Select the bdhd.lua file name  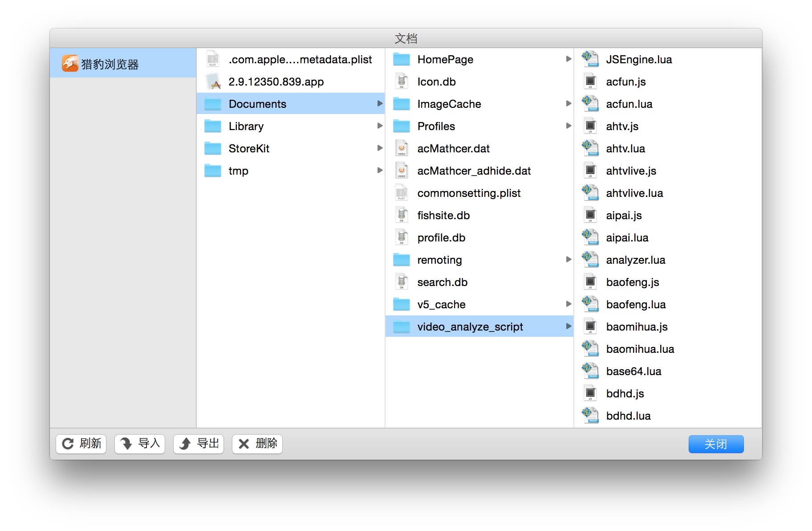point(629,416)
